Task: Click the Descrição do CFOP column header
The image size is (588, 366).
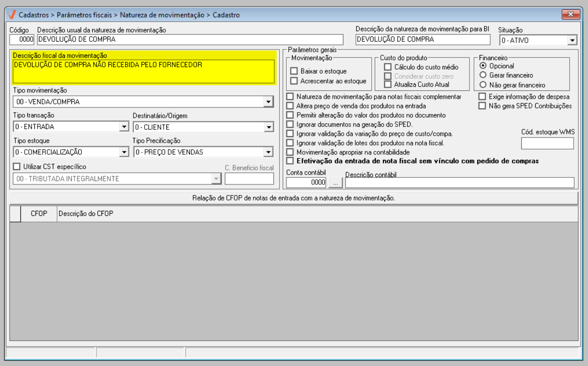Action: coord(86,214)
